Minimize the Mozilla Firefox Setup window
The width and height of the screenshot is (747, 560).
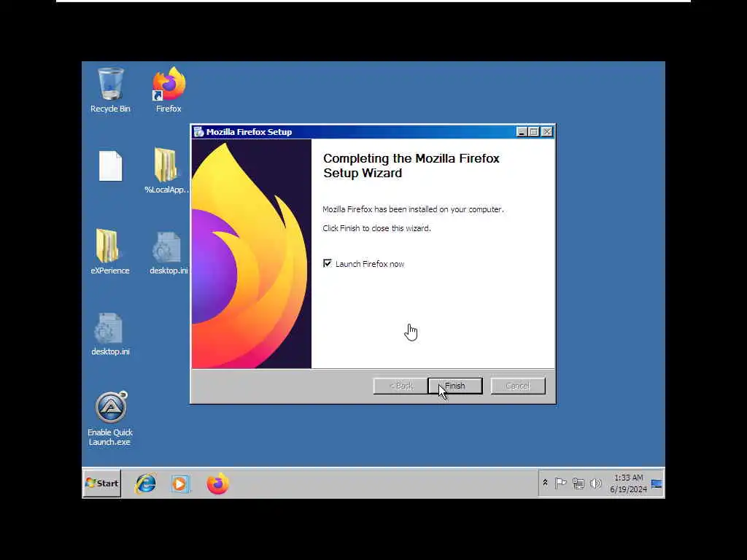click(522, 132)
